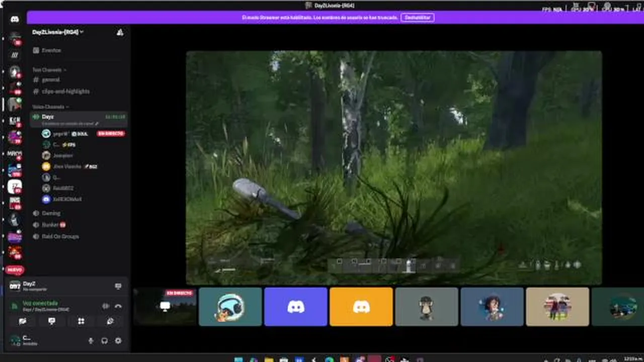Click your own avatar in the user panel
The width and height of the screenshot is (644, 362).
(15, 340)
